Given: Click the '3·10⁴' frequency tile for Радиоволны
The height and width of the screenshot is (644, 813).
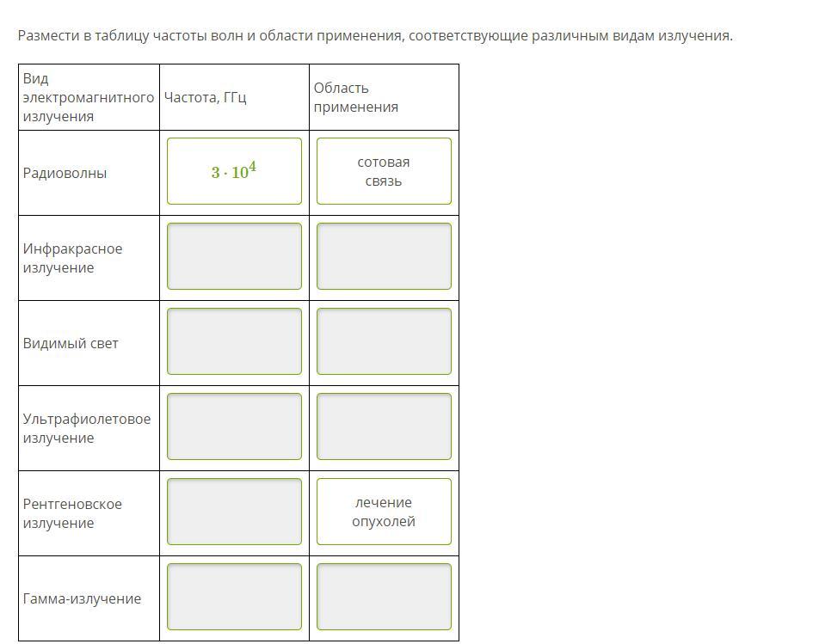Looking at the screenshot, I should point(234,172).
